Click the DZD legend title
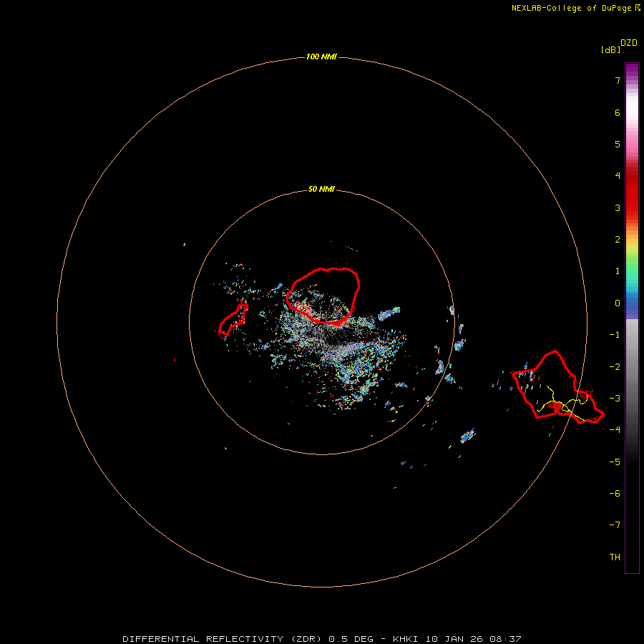644x644 pixels. pos(629,43)
